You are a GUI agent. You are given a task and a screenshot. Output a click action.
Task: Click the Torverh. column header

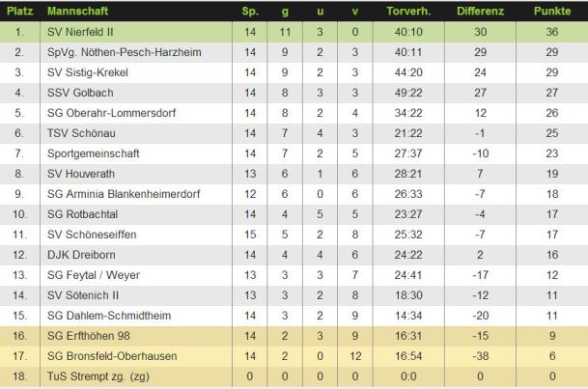tap(406, 11)
